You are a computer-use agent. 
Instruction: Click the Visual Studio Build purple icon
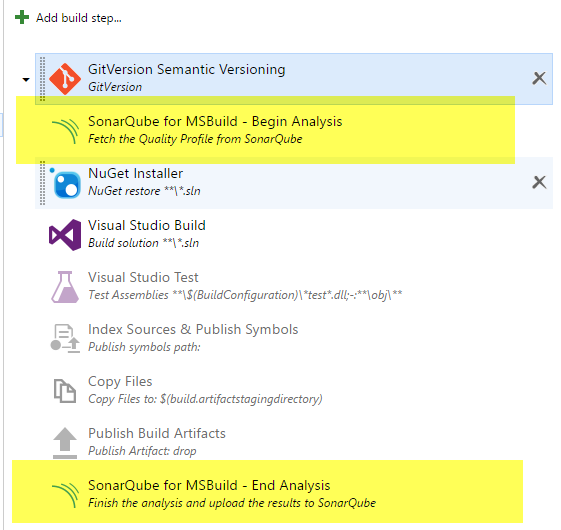click(x=65, y=235)
